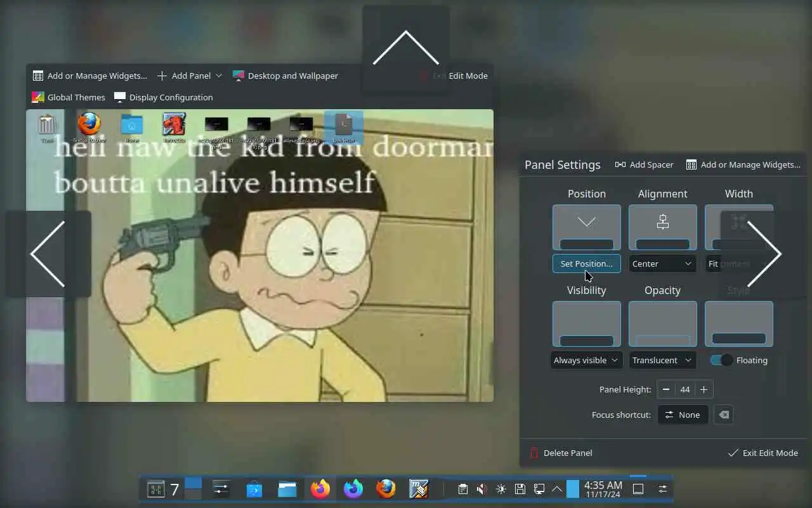Select the Trash desktop icon
The width and height of the screenshot is (812, 508).
pos(48,128)
